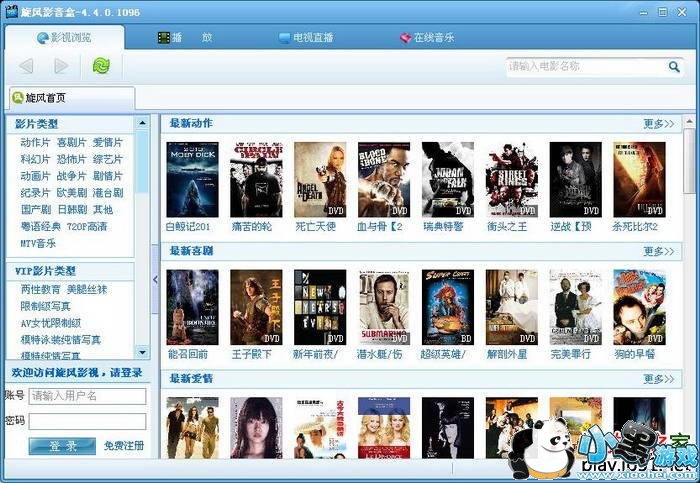
Task: Select 科幻片 category
Action: [35, 159]
